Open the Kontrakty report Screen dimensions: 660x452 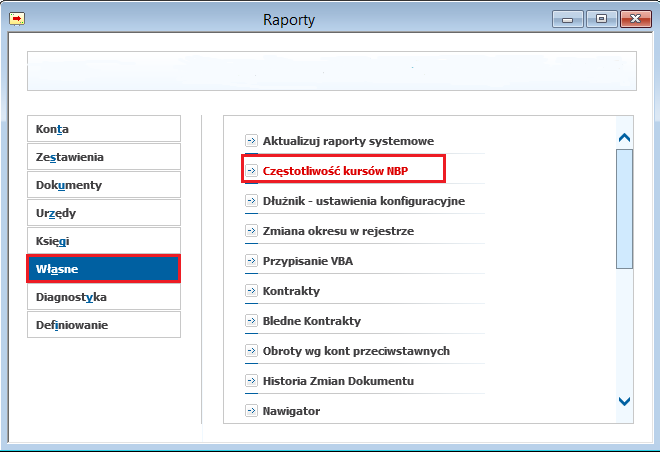point(291,291)
